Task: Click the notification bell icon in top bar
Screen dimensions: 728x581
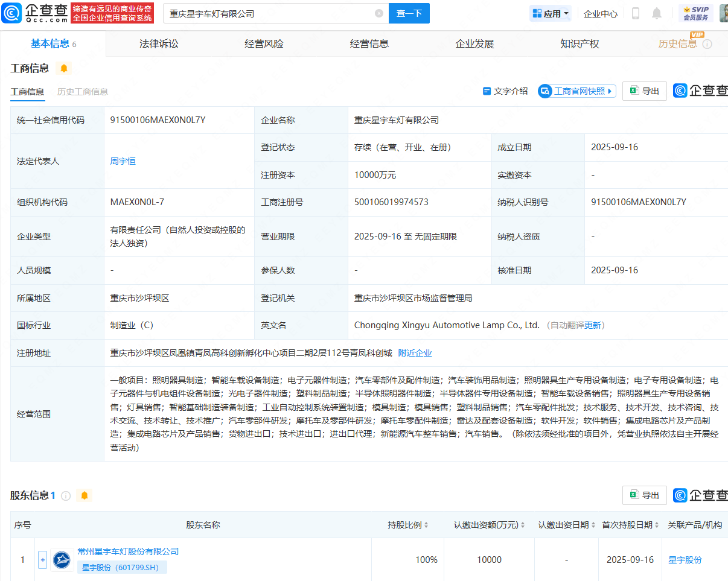Action: tap(656, 13)
